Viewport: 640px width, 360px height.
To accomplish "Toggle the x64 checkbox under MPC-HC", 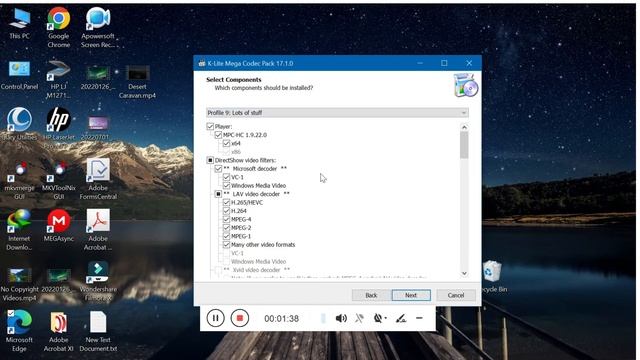I will [x=226, y=144].
